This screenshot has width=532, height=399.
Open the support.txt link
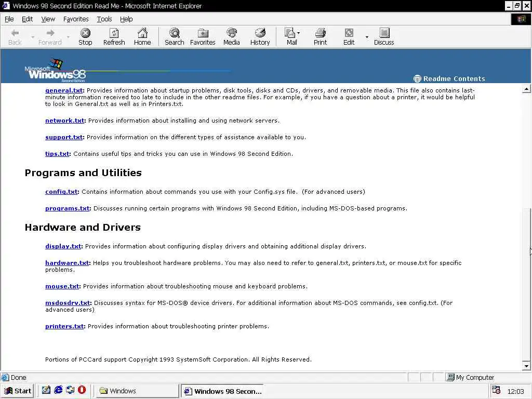click(64, 137)
